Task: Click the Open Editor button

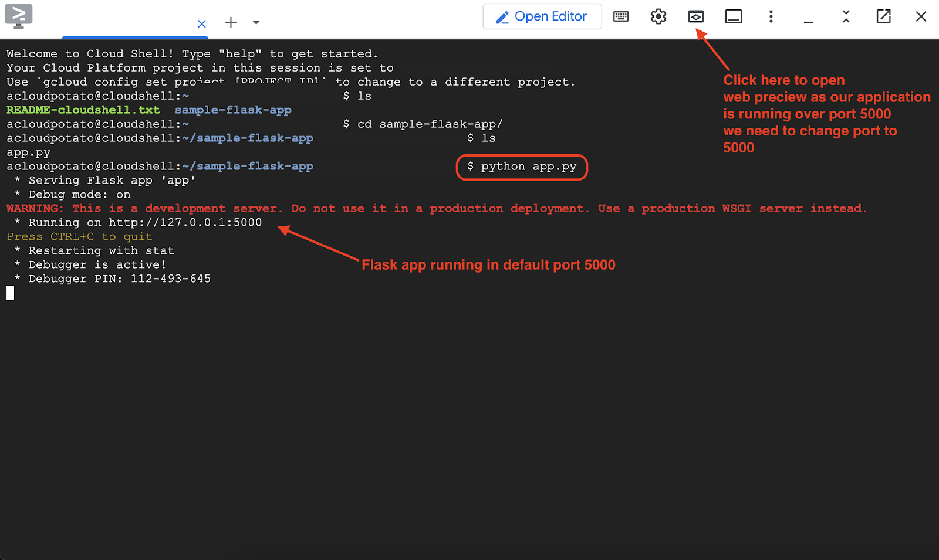Action: click(x=542, y=16)
